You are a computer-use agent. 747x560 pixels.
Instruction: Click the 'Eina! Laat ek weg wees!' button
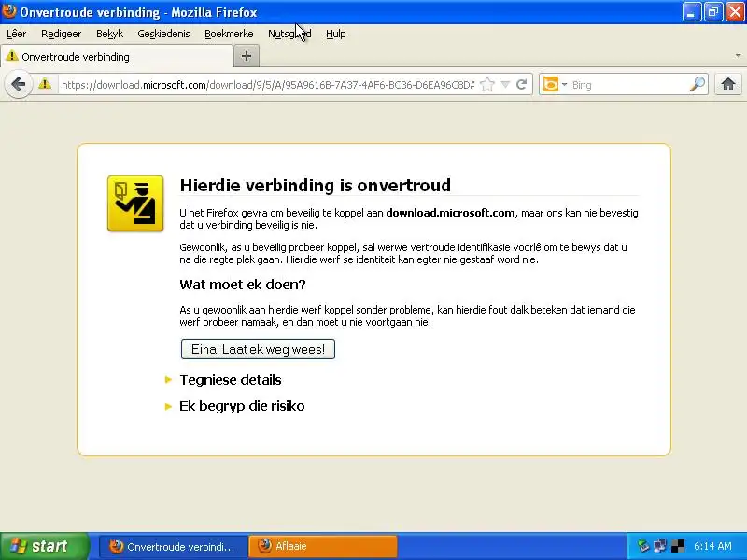click(258, 349)
